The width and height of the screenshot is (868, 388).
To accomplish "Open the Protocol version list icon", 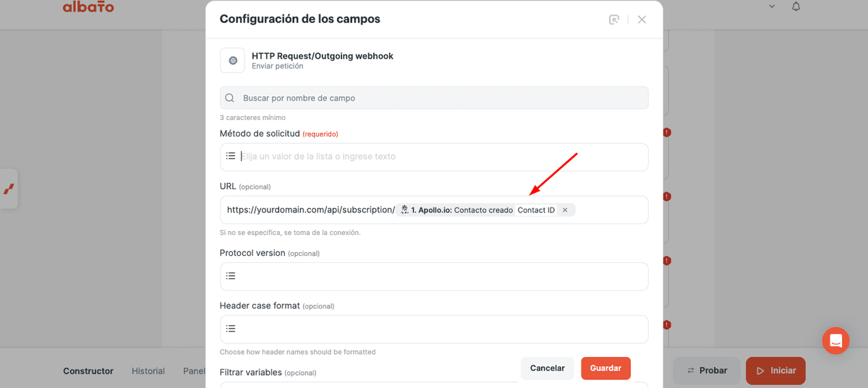I will [231, 276].
